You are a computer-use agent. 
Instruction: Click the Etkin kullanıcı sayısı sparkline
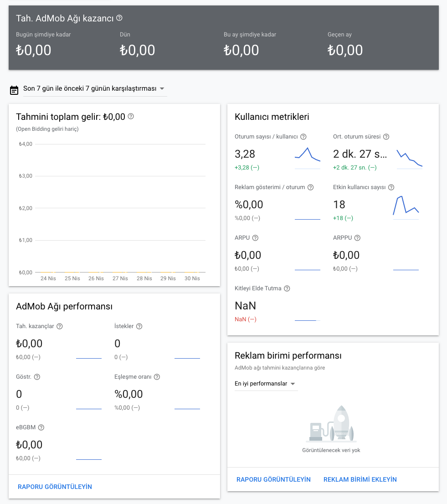click(x=406, y=207)
